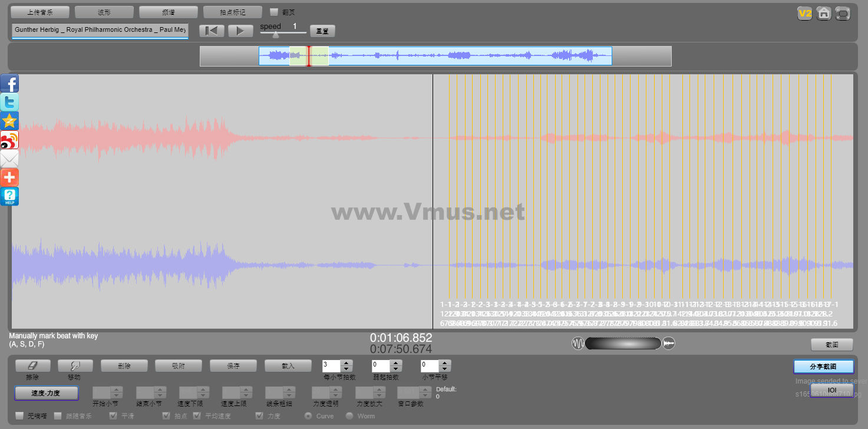Select the Worm radio button
Screen dimensions: 868x429
click(x=349, y=416)
